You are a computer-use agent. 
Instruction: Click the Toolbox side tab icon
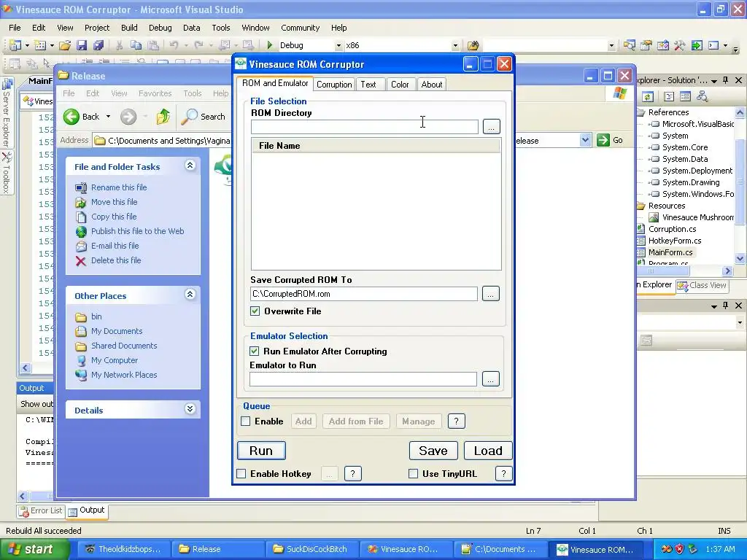[x=7, y=156]
